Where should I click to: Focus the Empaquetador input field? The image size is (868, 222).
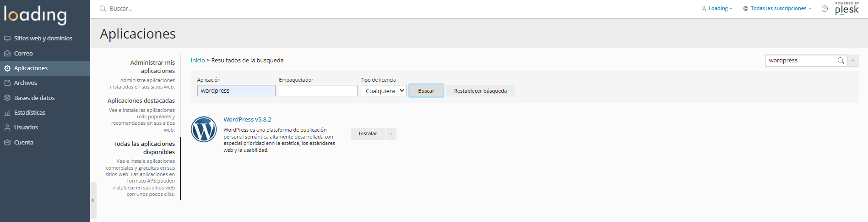pos(318,91)
